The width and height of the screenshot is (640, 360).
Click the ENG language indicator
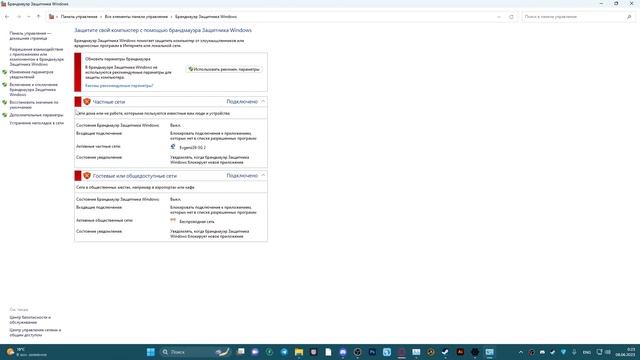[587, 352]
